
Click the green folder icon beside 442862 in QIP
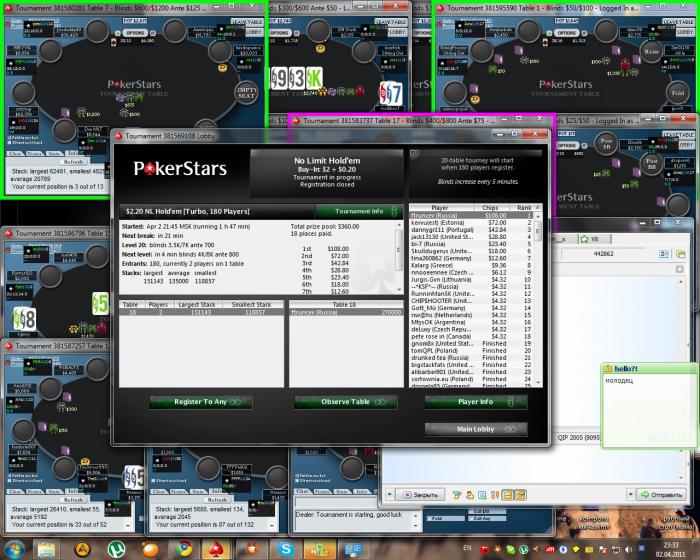click(680, 254)
